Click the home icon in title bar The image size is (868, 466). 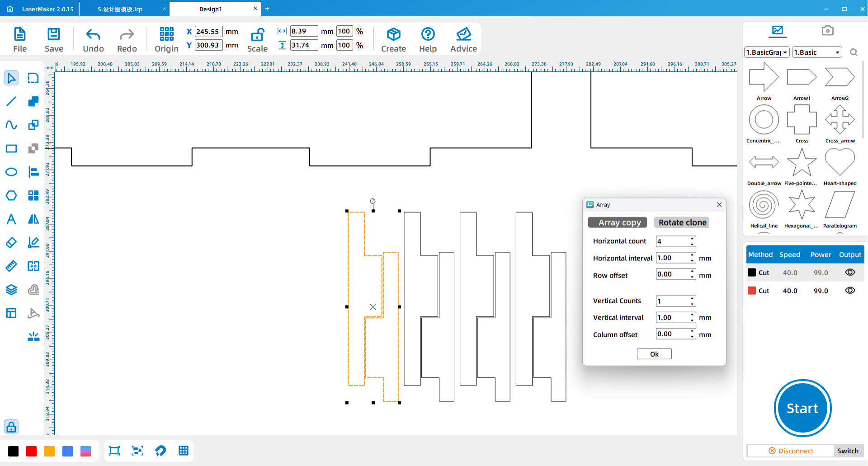pos(10,9)
